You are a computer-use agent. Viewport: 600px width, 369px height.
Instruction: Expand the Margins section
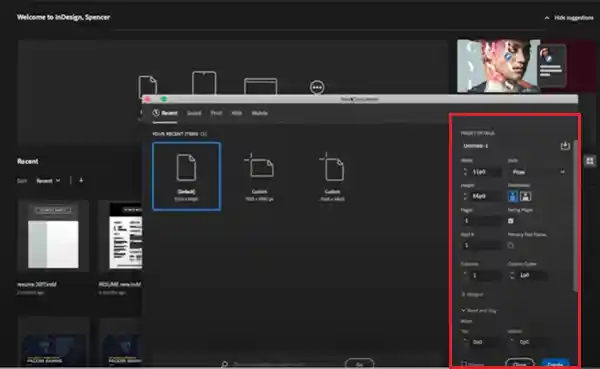point(472,294)
